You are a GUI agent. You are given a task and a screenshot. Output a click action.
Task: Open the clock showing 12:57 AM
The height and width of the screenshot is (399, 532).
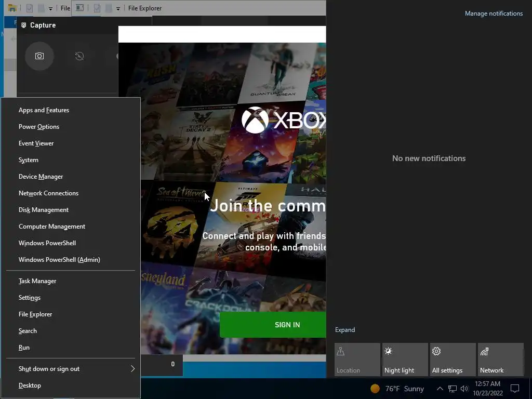click(487, 389)
